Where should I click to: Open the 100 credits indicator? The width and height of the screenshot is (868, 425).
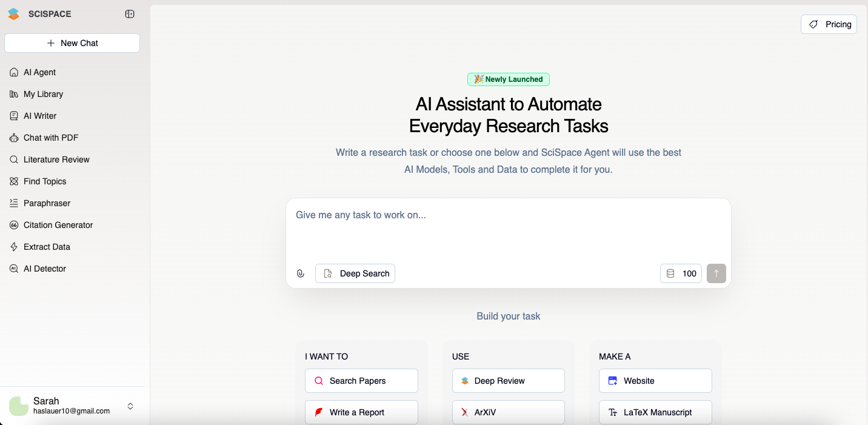pos(681,273)
